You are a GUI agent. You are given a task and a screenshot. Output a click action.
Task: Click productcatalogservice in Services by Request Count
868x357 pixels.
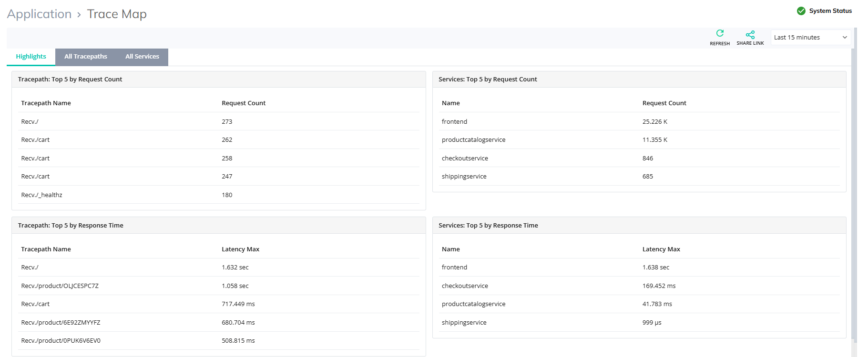coord(473,140)
